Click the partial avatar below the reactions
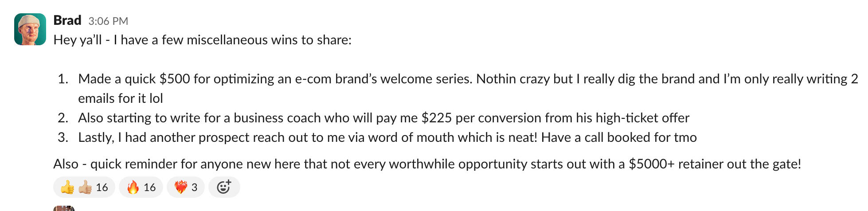Screen dimensions: 868x211 click(x=64, y=208)
